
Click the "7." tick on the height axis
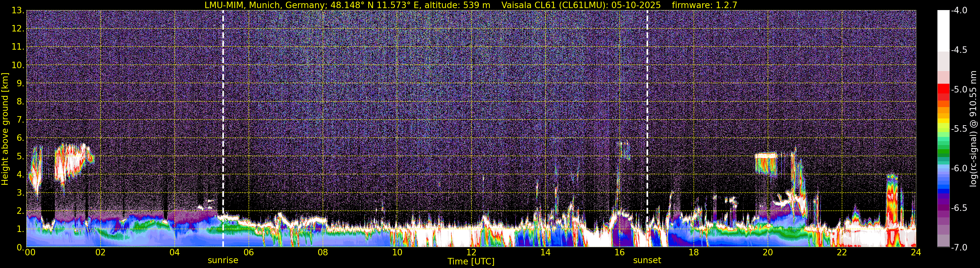(x=20, y=120)
